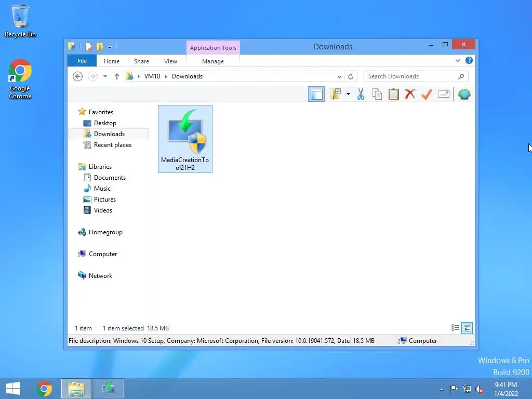Screen dimensions: 532x399
Task: Open the Start button
Action: tap(13, 389)
